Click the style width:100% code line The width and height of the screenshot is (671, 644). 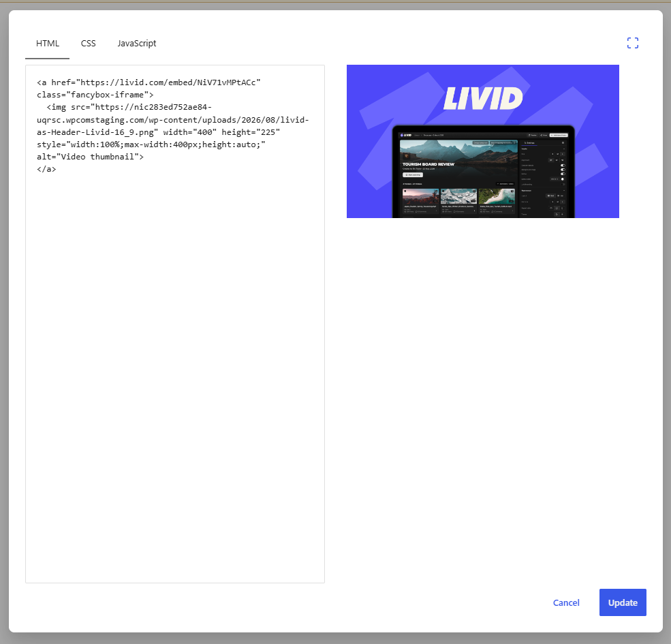pyautogui.click(x=151, y=144)
